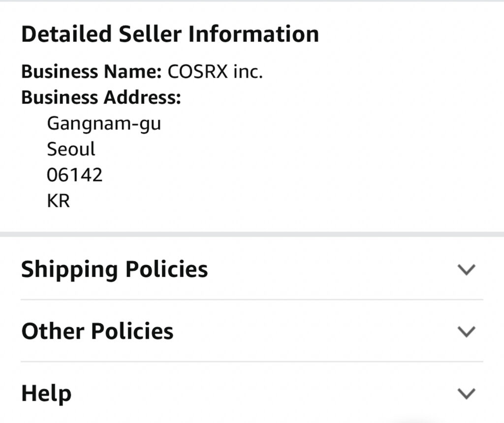Click the Seoul city line

(x=71, y=149)
